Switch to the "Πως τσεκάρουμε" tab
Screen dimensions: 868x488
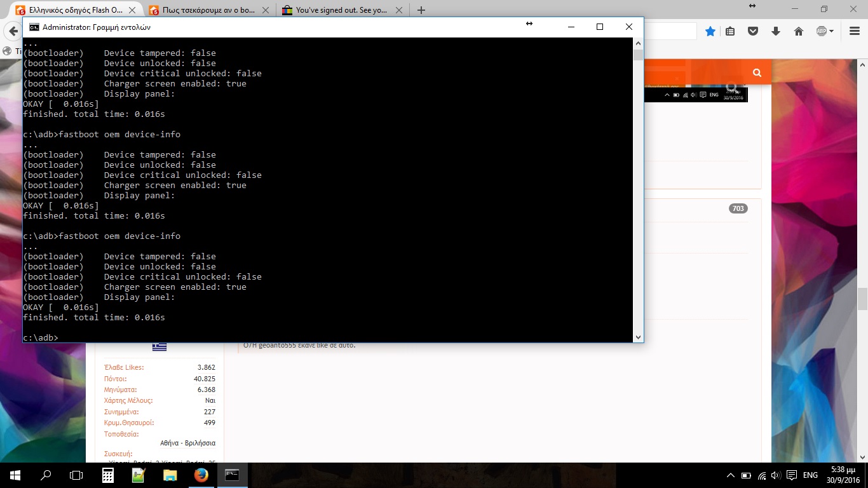[210, 10]
